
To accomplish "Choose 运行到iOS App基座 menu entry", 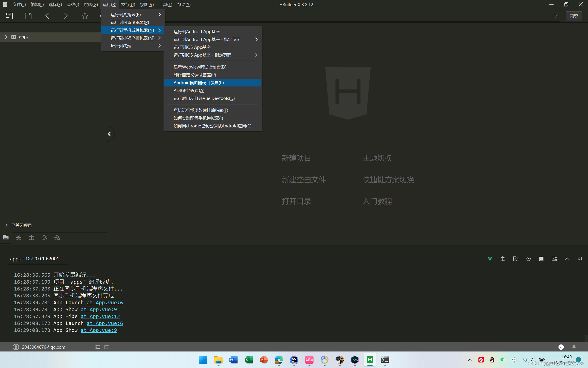I will click(213, 47).
